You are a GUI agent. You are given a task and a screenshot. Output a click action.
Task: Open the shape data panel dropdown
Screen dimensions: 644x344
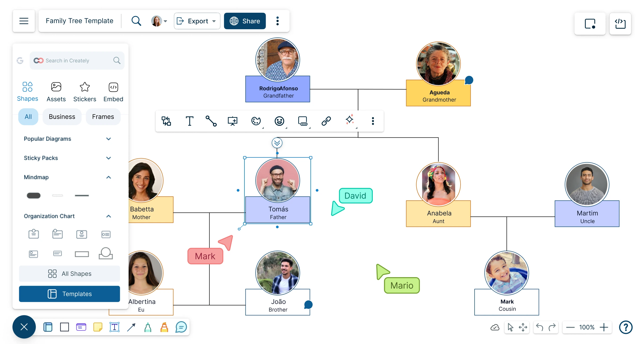point(303,121)
